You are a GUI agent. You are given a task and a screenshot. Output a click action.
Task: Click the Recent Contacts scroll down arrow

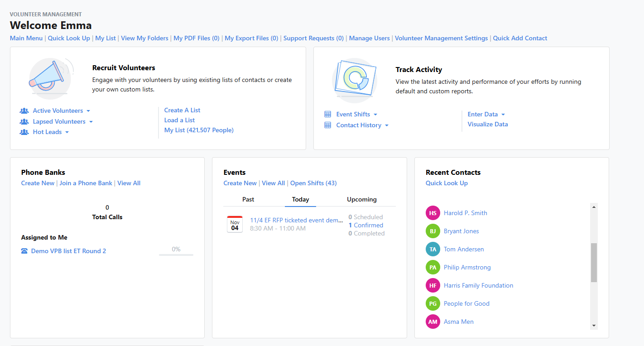pos(594,325)
